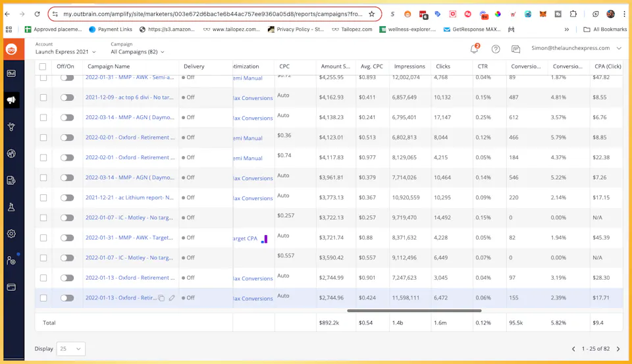
Task: Tick the select-all checkbox in the header
Action: click(x=43, y=66)
